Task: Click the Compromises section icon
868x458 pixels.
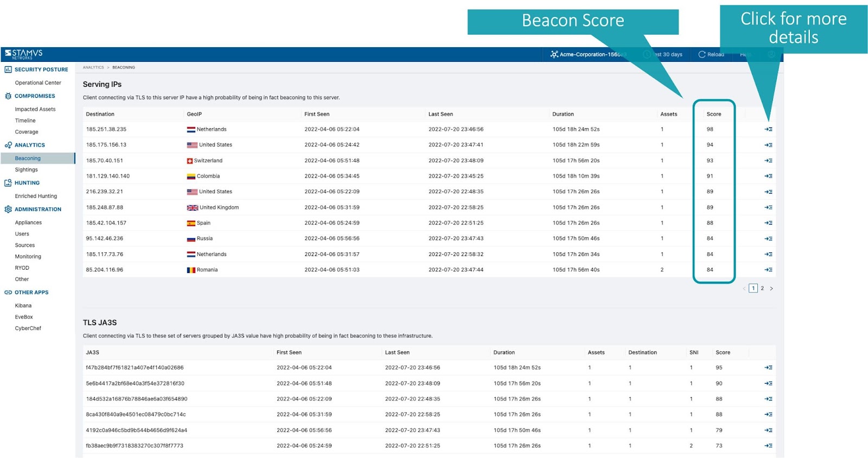Action: click(8, 96)
